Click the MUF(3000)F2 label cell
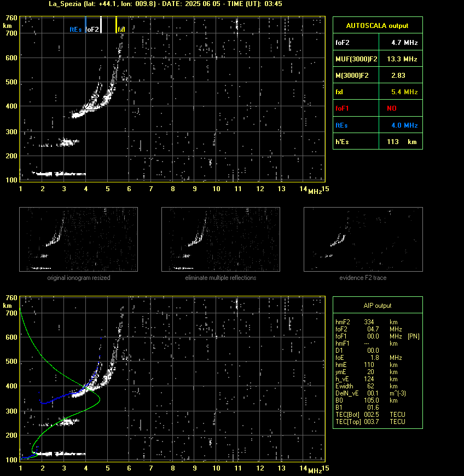 (356, 59)
